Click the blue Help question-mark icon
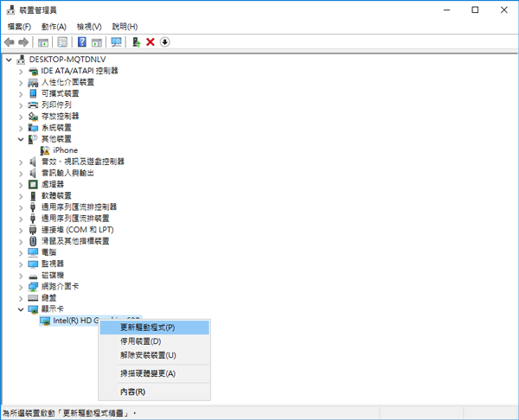The height and width of the screenshot is (420, 519). pos(82,42)
